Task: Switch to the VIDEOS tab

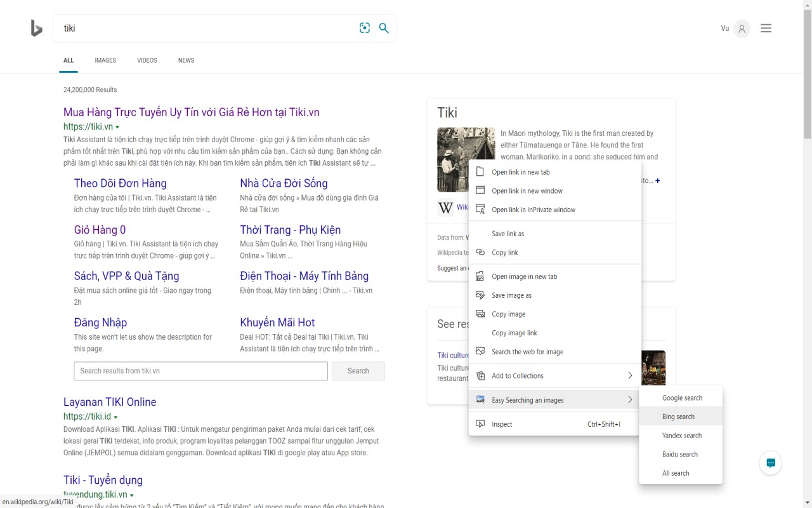Action: pos(147,60)
